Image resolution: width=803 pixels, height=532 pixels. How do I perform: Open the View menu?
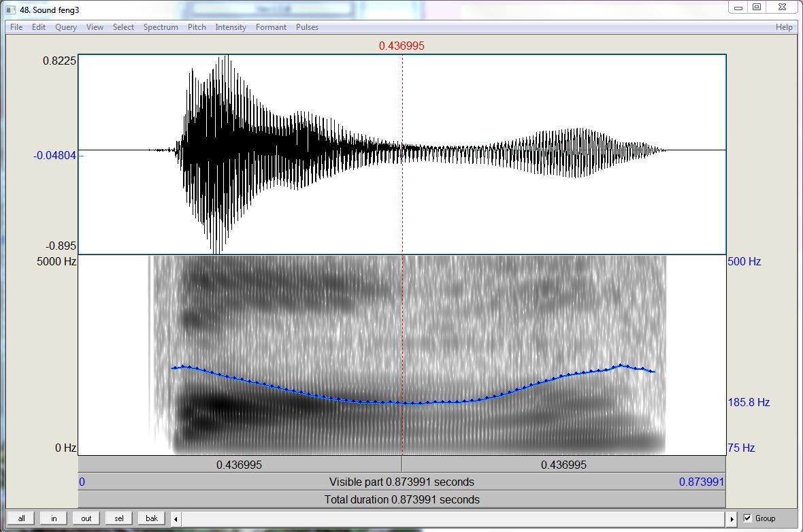[95, 27]
